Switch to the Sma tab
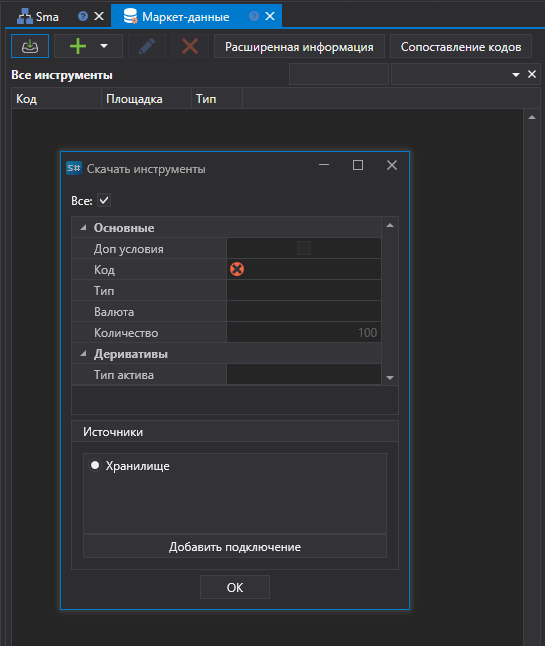This screenshot has height=646, width=545. tap(47, 17)
